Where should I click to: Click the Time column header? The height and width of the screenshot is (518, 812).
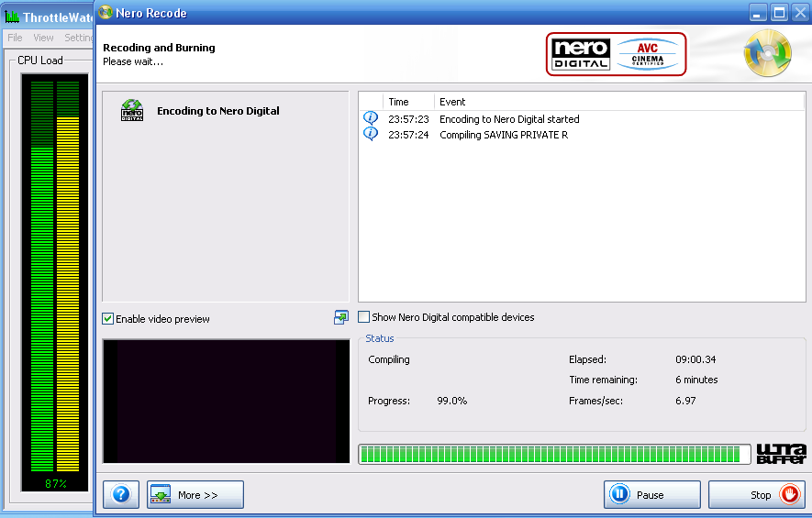point(408,102)
